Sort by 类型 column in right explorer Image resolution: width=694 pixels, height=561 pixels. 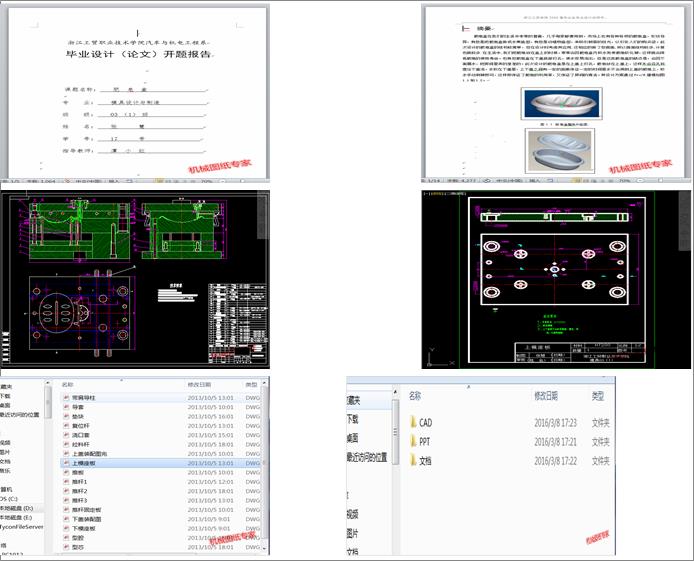coord(598,396)
